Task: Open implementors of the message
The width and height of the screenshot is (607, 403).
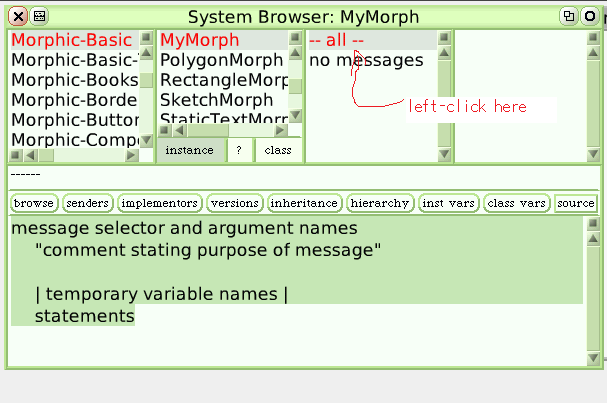Action: (x=159, y=203)
